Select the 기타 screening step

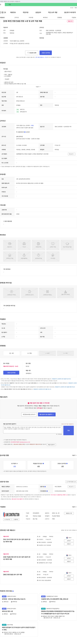(66, 353)
